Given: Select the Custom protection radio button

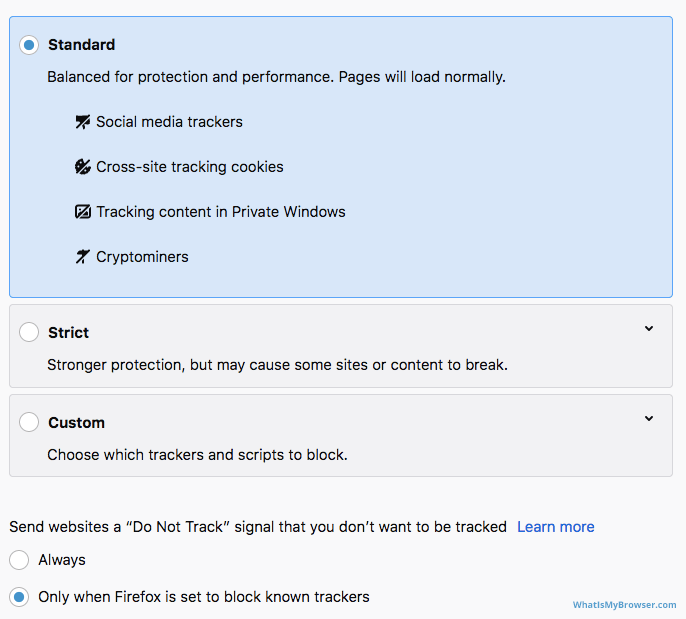Looking at the screenshot, I should point(29,423).
